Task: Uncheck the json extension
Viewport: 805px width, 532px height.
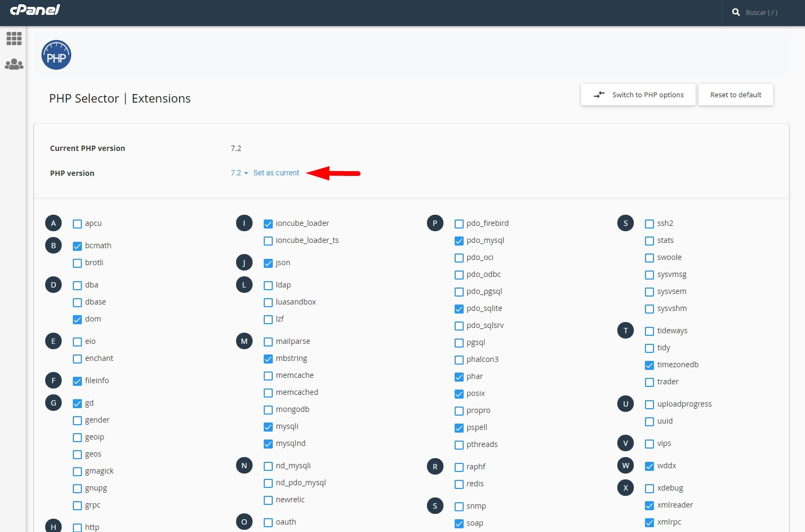Action: (268, 263)
